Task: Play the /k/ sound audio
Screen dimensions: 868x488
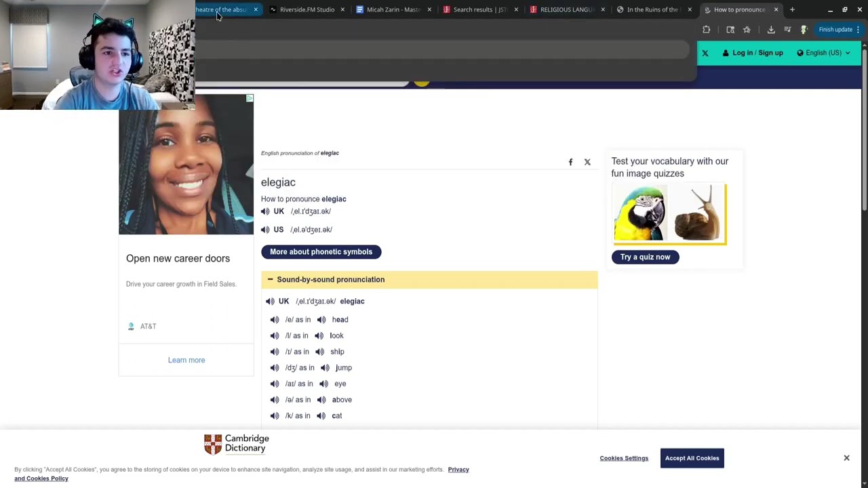Action: pos(275,416)
